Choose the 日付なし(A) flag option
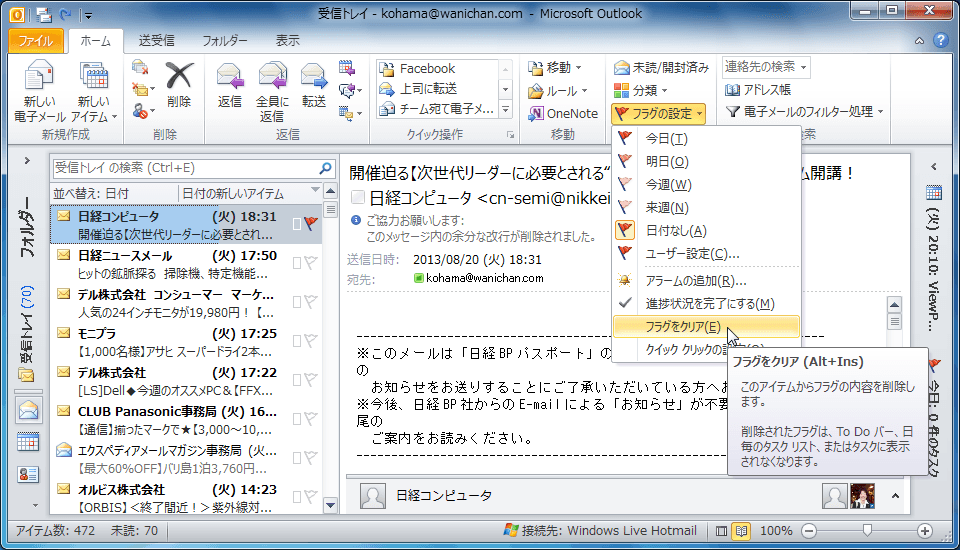This screenshot has width=960, height=550. [707, 230]
